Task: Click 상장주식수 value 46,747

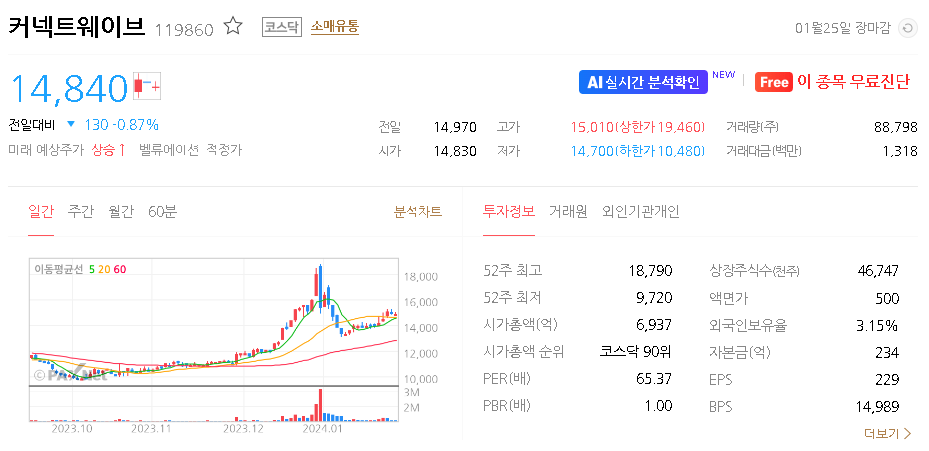Action: (878, 271)
